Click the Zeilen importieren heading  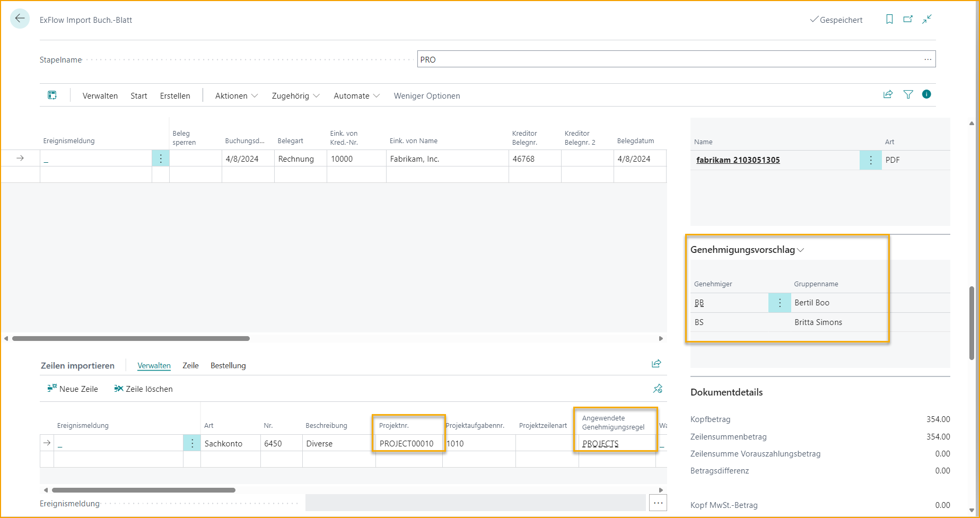tap(77, 365)
